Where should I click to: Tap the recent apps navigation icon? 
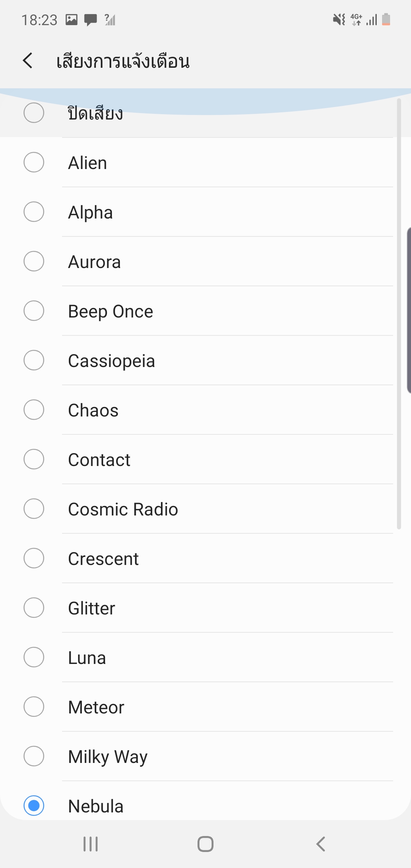point(91,844)
